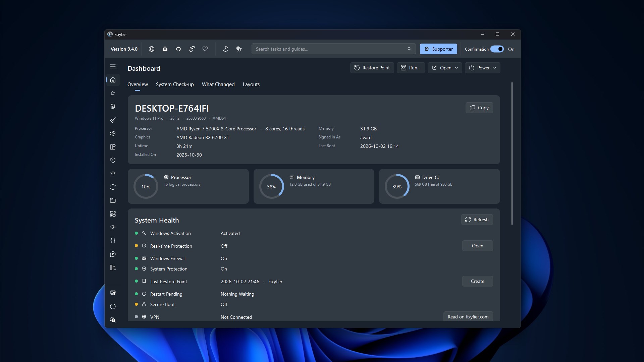Refresh the System Health list
This screenshot has height=362, width=644.
click(477, 220)
